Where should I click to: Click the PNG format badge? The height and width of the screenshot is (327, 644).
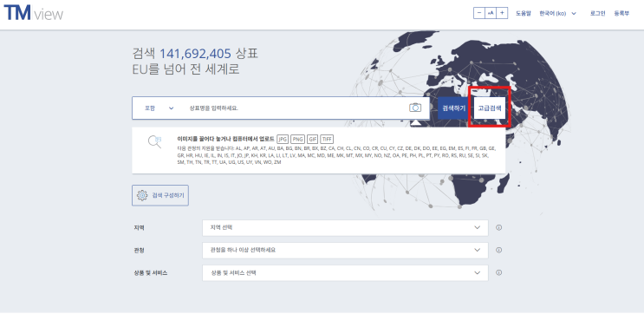click(298, 139)
